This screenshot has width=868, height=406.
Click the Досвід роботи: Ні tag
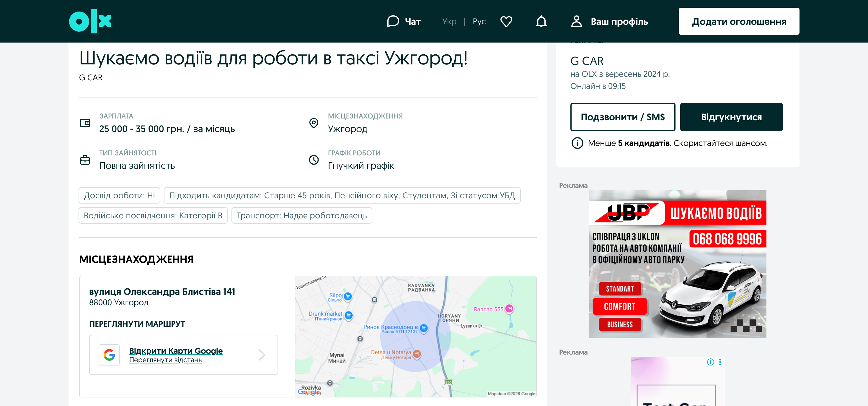pos(119,195)
